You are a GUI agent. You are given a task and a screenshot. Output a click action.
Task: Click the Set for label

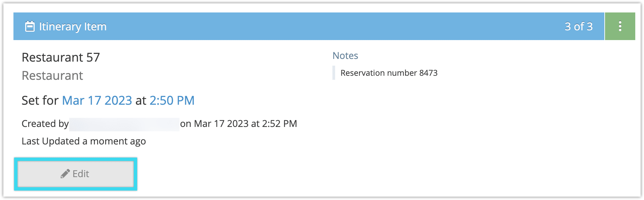pos(40,100)
